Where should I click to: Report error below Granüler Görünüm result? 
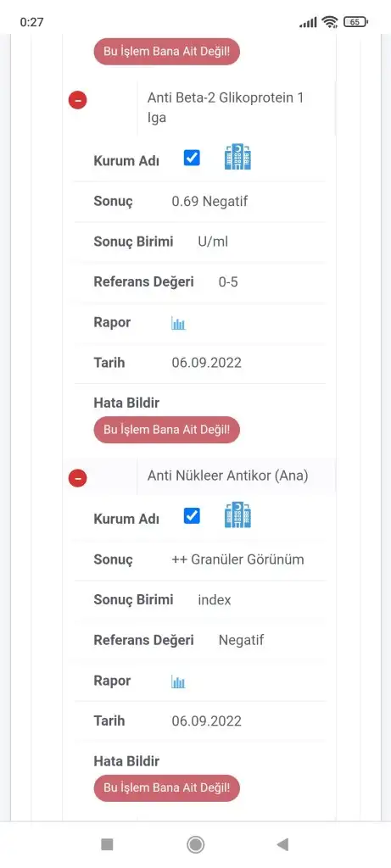click(x=167, y=787)
